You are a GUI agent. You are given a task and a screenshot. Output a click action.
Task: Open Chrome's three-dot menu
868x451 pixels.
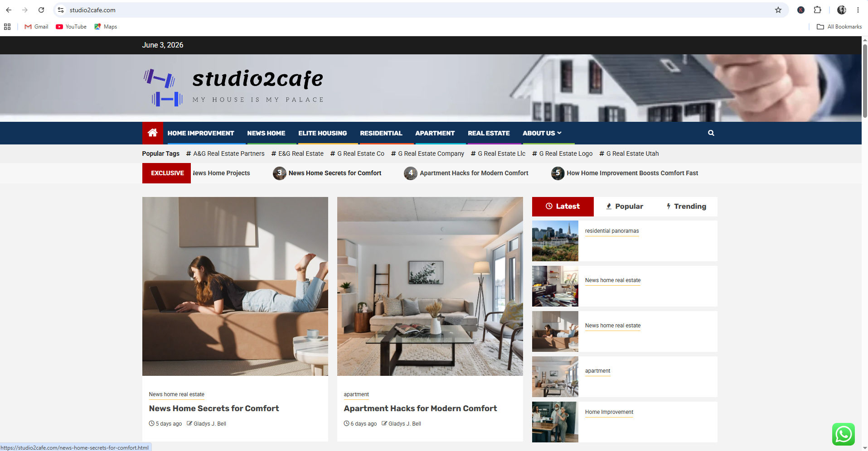(858, 10)
